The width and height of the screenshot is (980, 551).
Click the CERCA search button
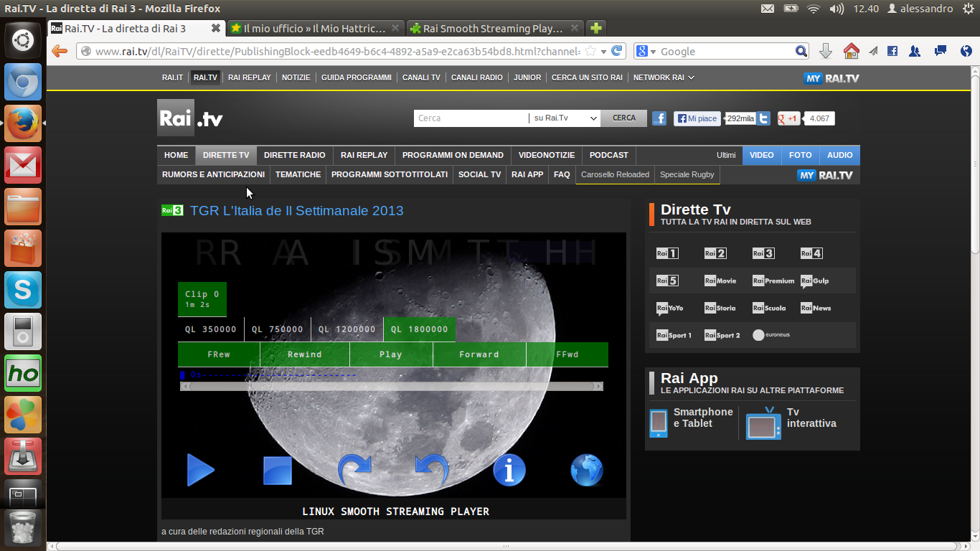pyautogui.click(x=623, y=118)
